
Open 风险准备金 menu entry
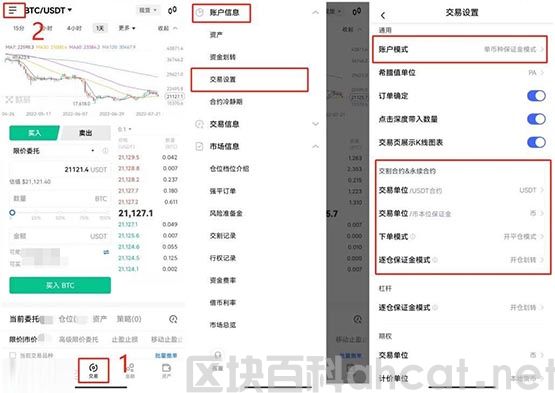[x=226, y=213]
